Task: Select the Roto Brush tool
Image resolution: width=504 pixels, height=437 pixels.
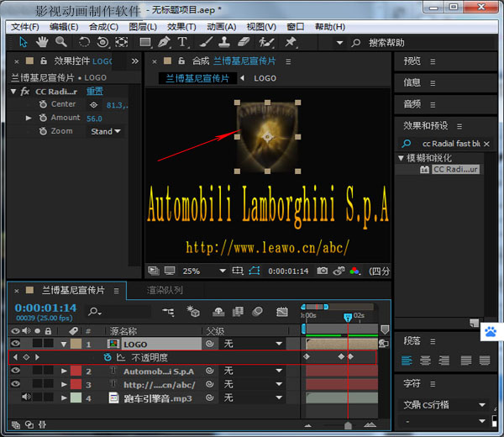Action: pyautogui.click(x=266, y=42)
